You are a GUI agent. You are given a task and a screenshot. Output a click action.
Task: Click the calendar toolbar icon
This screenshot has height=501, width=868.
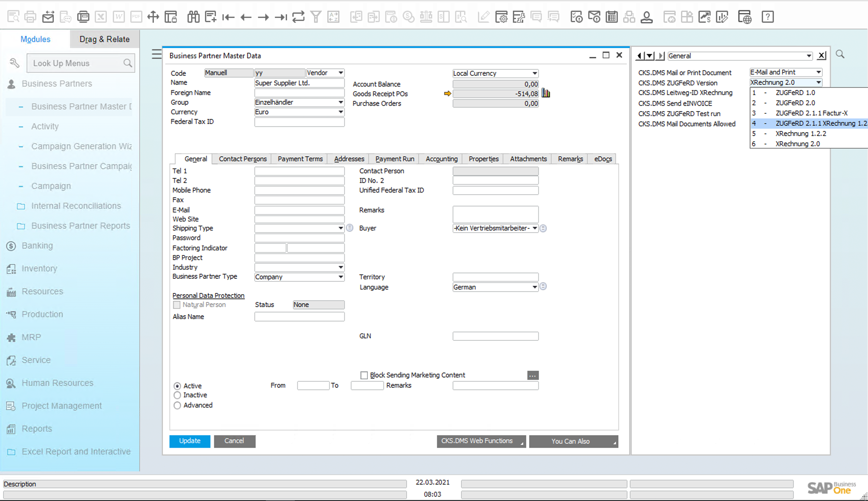tap(611, 17)
